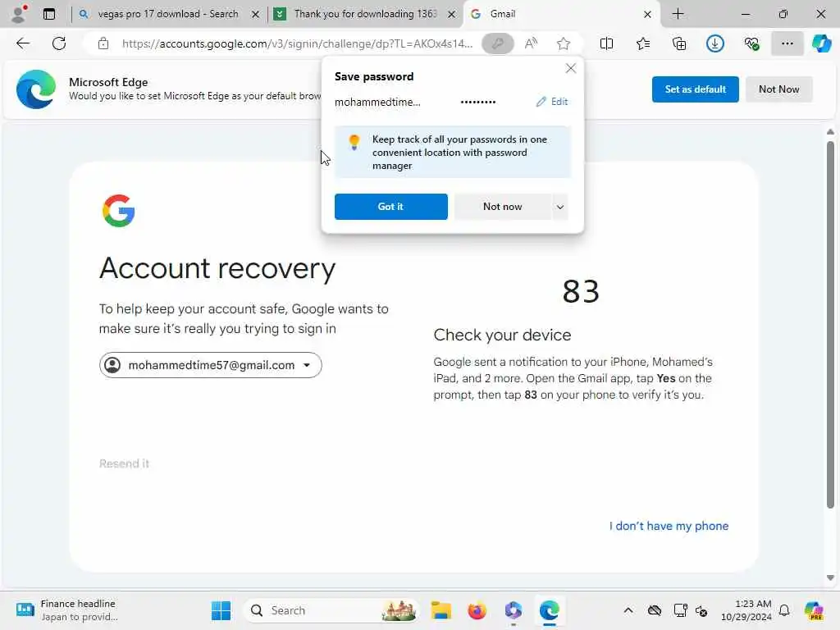Click I don't have my phone link
This screenshot has height=630, width=840.
click(x=669, y=526)
